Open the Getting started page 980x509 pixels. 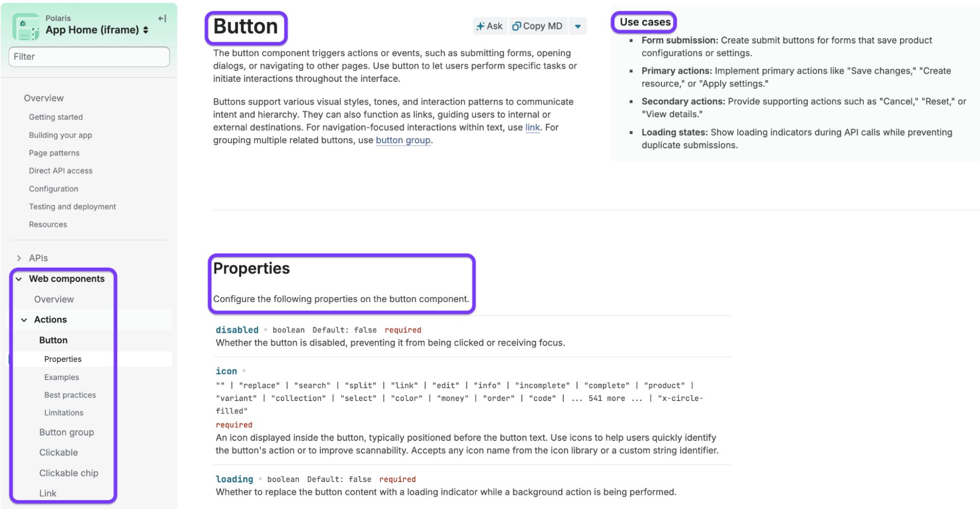tap(56, 117)
